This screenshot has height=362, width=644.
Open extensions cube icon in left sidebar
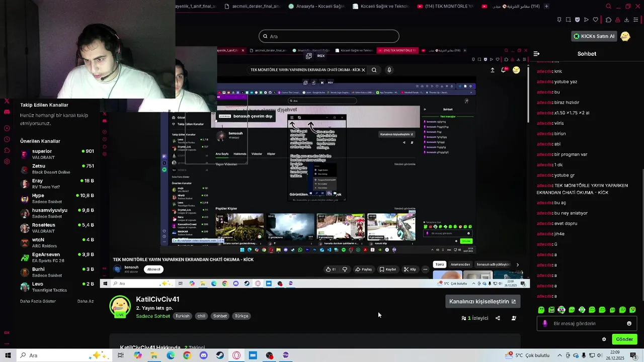click(7, 150)
